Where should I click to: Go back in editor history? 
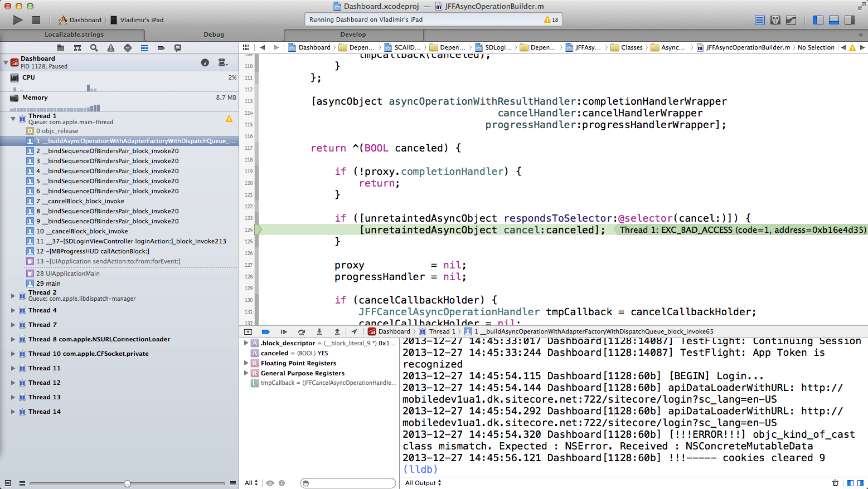(263, 47)
